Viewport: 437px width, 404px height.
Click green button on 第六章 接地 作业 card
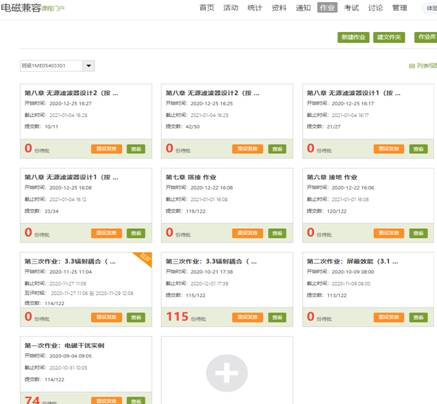418,233
